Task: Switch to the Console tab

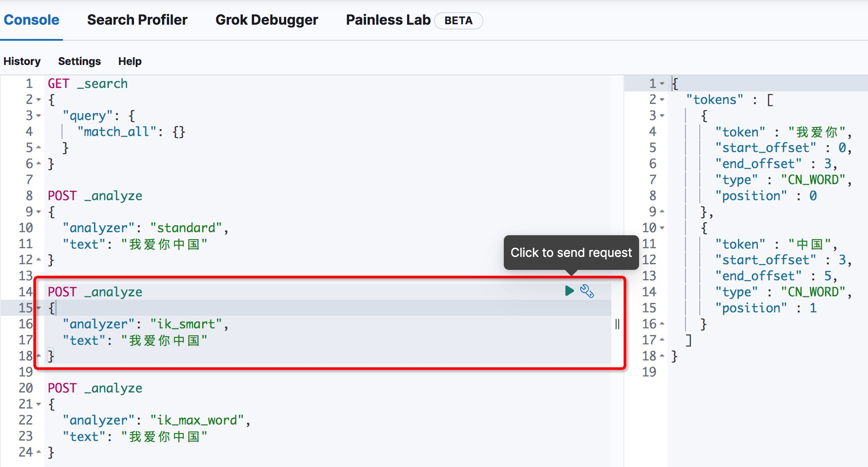Action: (31, 20)
